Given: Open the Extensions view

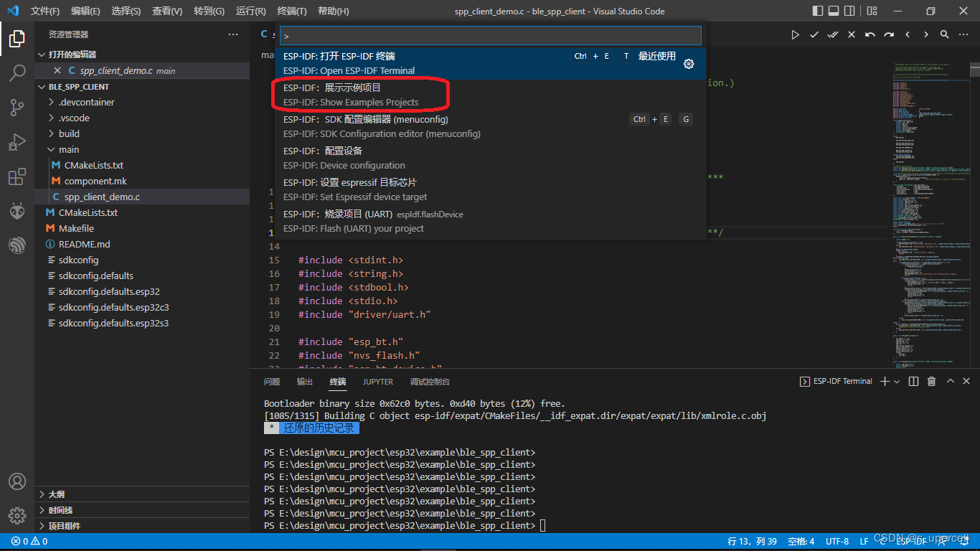Looking at the screenshot, I should (x=17, y=177).
